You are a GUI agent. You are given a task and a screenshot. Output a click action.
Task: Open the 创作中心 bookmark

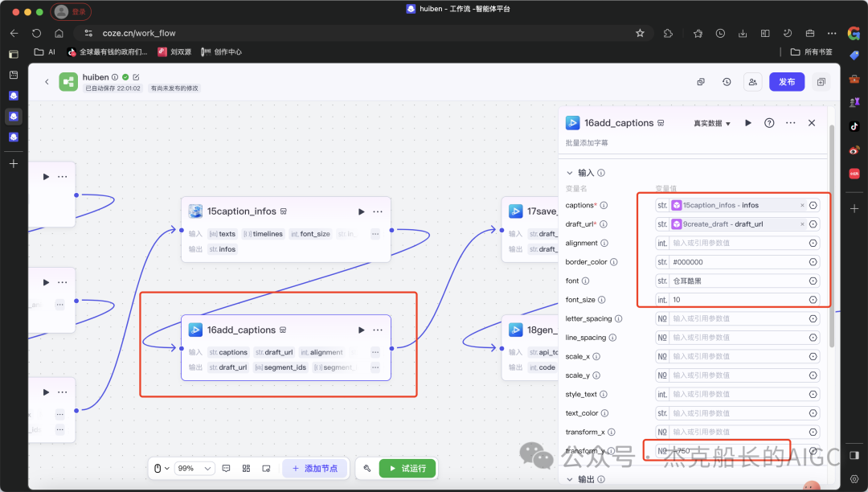(222, 52)
